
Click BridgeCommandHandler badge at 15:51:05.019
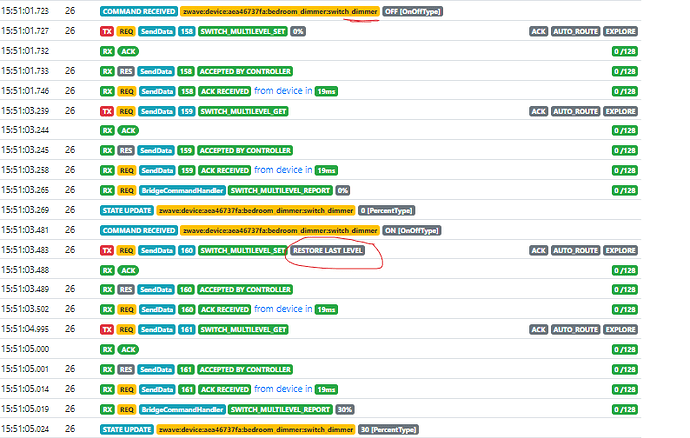click(x=182, y=409)
